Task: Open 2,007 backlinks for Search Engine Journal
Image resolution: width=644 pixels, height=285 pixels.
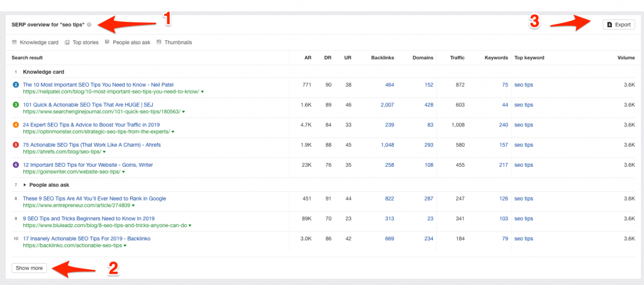Action: 387,104
